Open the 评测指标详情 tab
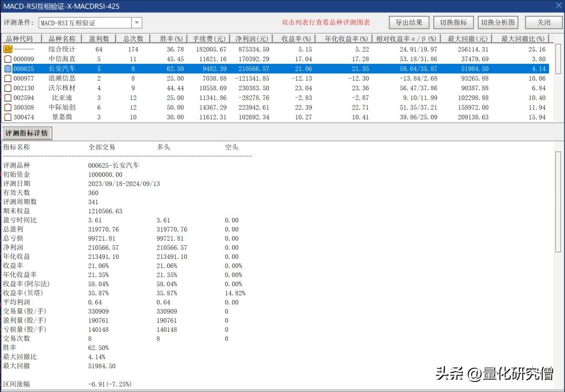Image resolution: width=565 pixels, height=392 pixels. pos(26,134)
